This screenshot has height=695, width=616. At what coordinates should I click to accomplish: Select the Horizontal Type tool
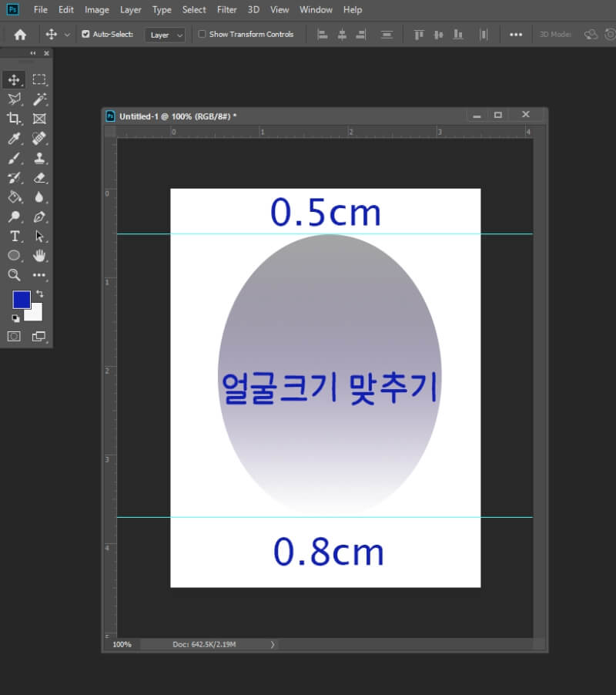(x=14, y=237)
